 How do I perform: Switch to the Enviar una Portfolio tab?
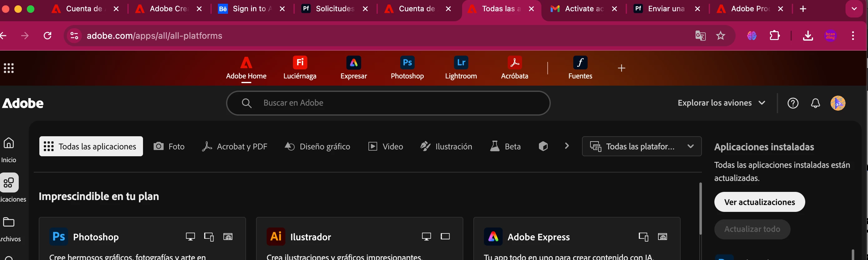667,9
